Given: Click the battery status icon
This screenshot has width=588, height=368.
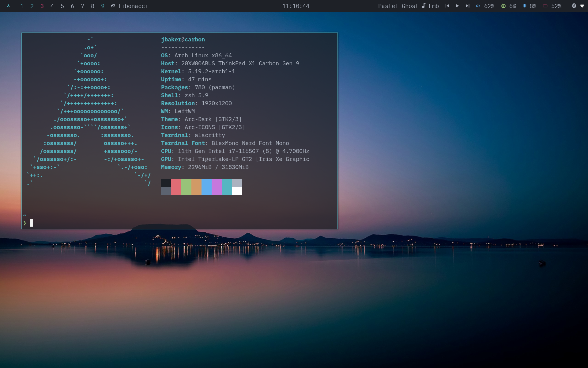Looking at the screenshot, I should coord(545,6).
